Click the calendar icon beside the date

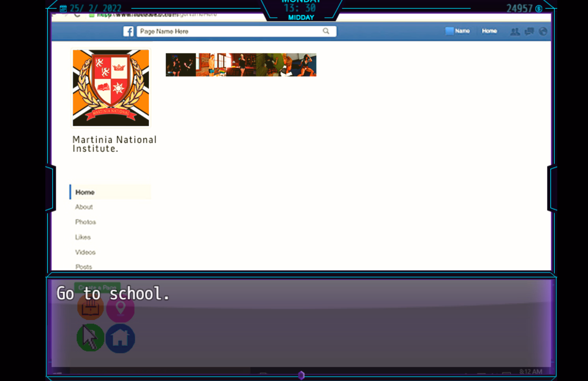[63, 8]
